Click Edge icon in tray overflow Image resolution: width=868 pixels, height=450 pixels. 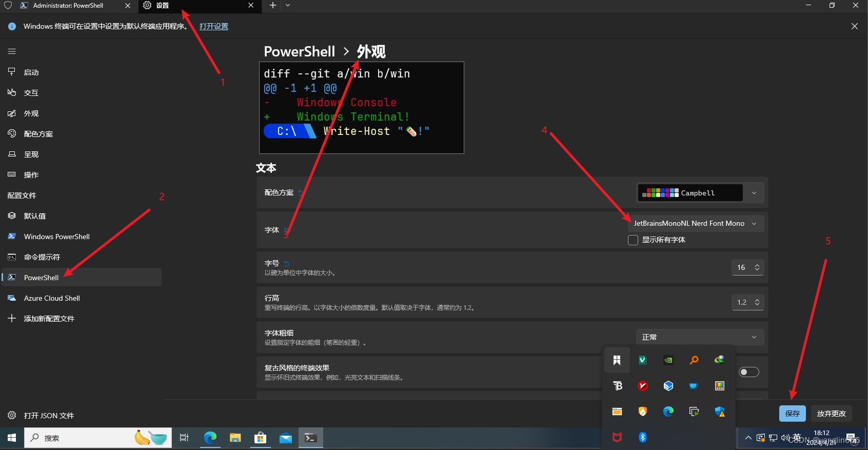pyautogui.click(x=668, y=412)
